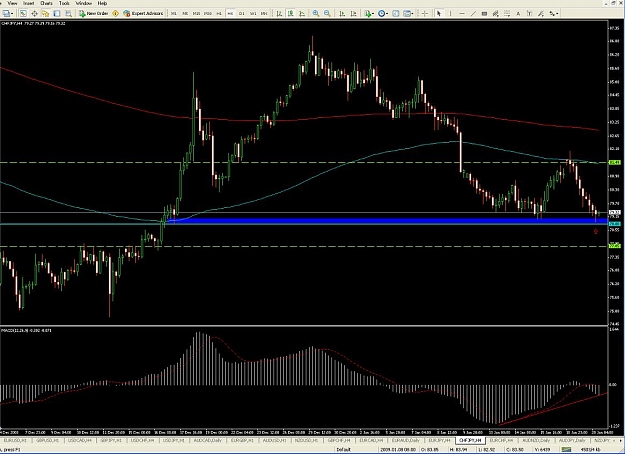The height and width of the screenshot is (454, 625).
Task: Switch to the EURAUD,Daily chart tab
Action: coord(405,440)
